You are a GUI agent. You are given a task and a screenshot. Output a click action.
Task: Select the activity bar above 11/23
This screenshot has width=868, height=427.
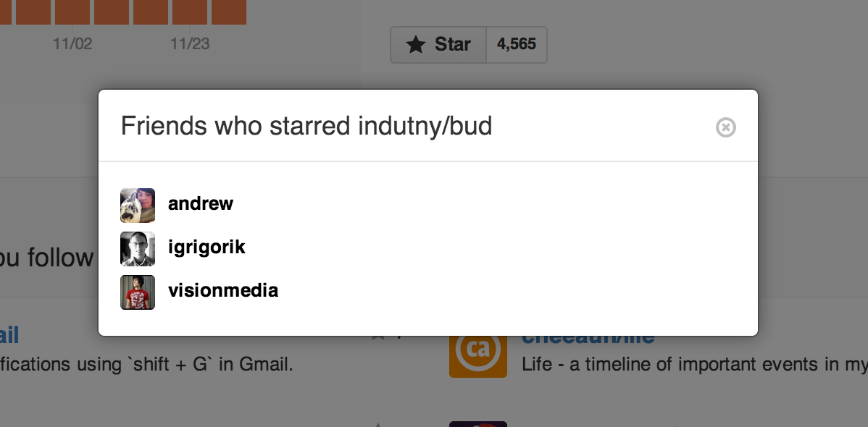(190, 12)
